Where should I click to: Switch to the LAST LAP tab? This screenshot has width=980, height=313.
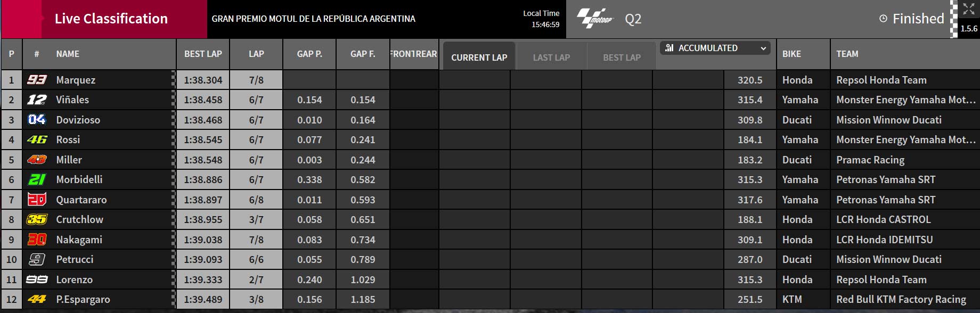pyautogui.click(x=551, y=57)
